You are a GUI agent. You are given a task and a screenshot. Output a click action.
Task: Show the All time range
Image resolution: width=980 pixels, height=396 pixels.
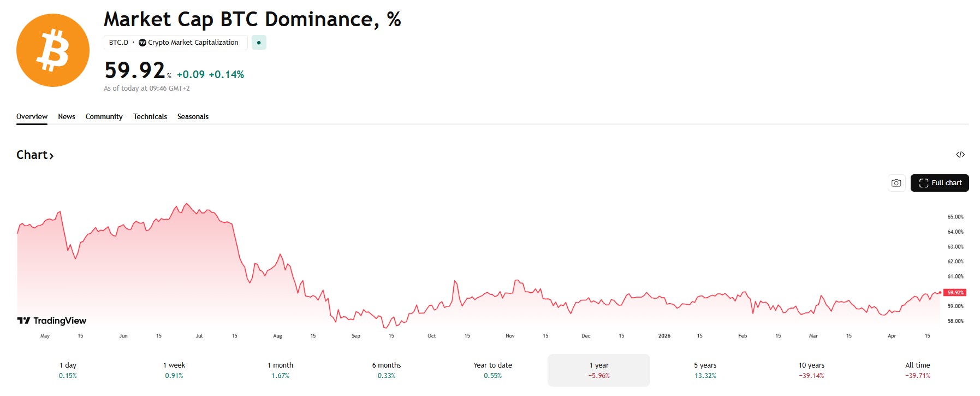click(x=917, y=370)
